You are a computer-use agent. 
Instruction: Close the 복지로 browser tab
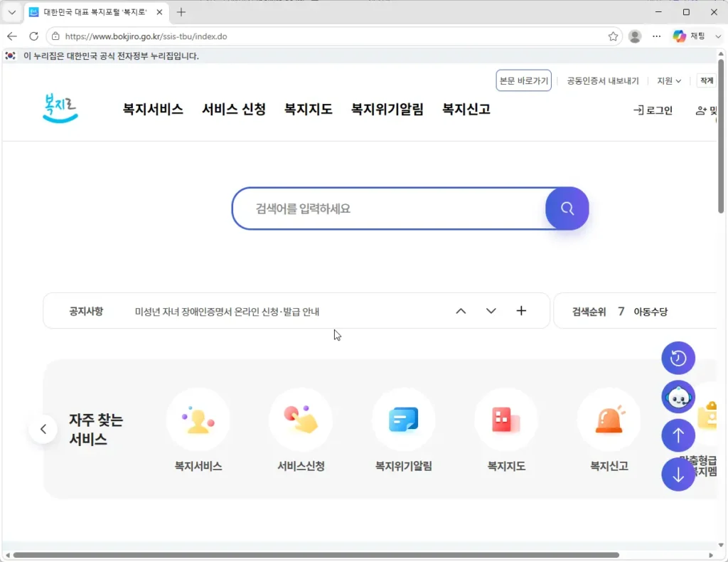[x=159, y=13]
